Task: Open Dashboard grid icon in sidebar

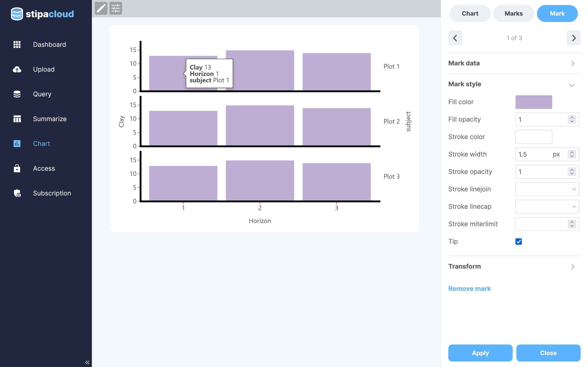Action: tap(17, 44)
